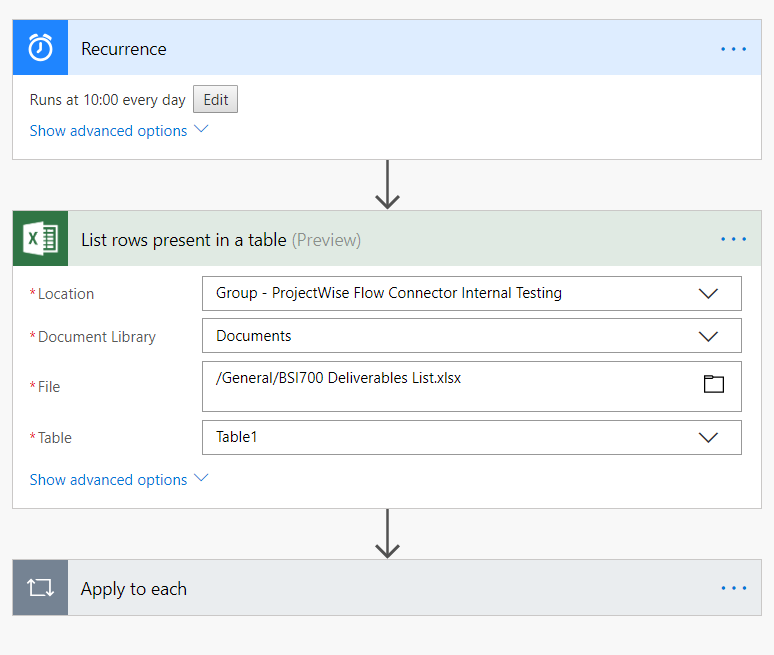Show advanced options under Recurrence
This screenshot has width=774, height=655.
tap(108, 131)
